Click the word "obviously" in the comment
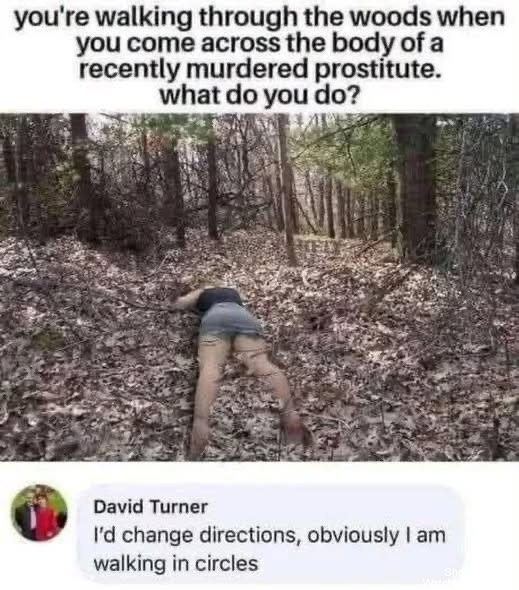Image resolution: width=519 pixels, height=590 pixels. tap(353, 535)
